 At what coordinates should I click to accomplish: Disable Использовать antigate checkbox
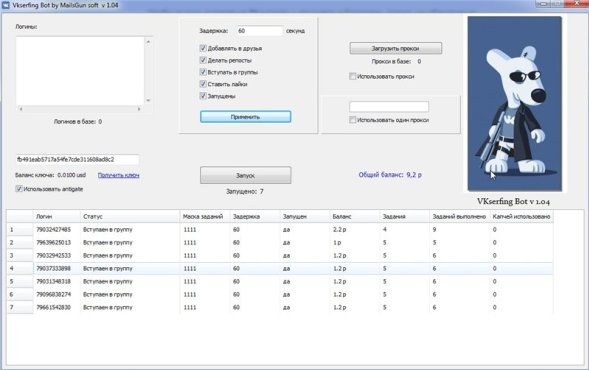19,189
